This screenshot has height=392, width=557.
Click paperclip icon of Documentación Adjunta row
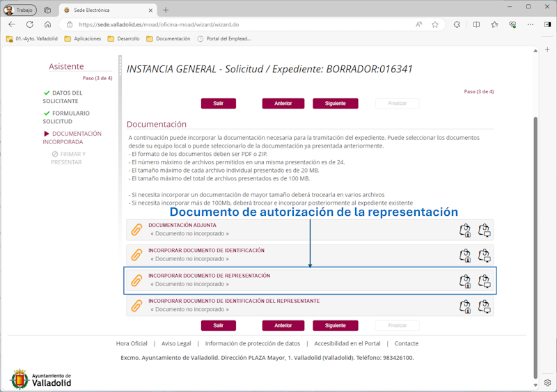pyautogui.click(x=136, y=230)
